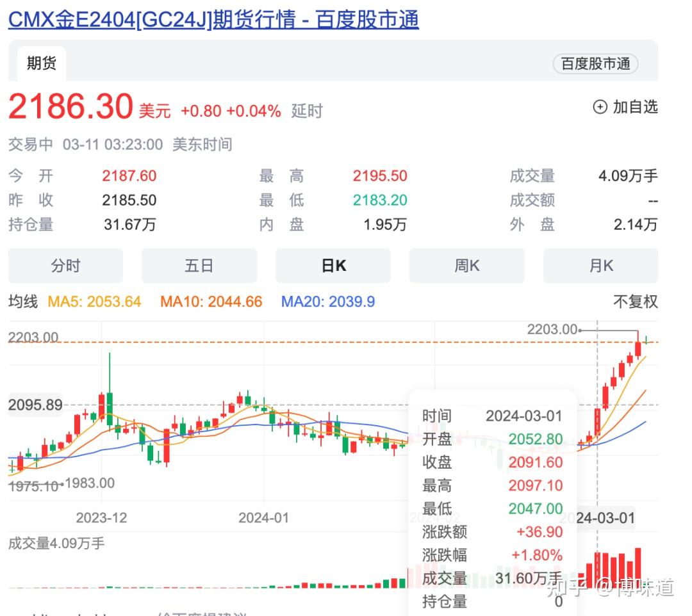This screenshot has width=692, height=616.
Task: Click the 内盘 value 1.95万
Action: 385,225
